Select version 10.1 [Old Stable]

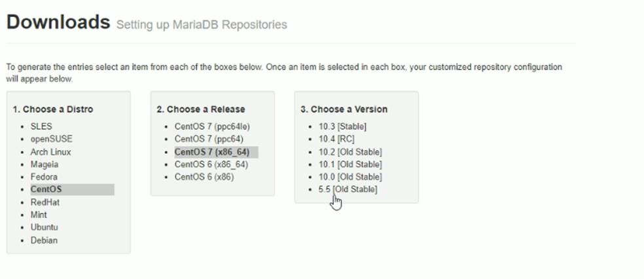(x=350, y=164)
